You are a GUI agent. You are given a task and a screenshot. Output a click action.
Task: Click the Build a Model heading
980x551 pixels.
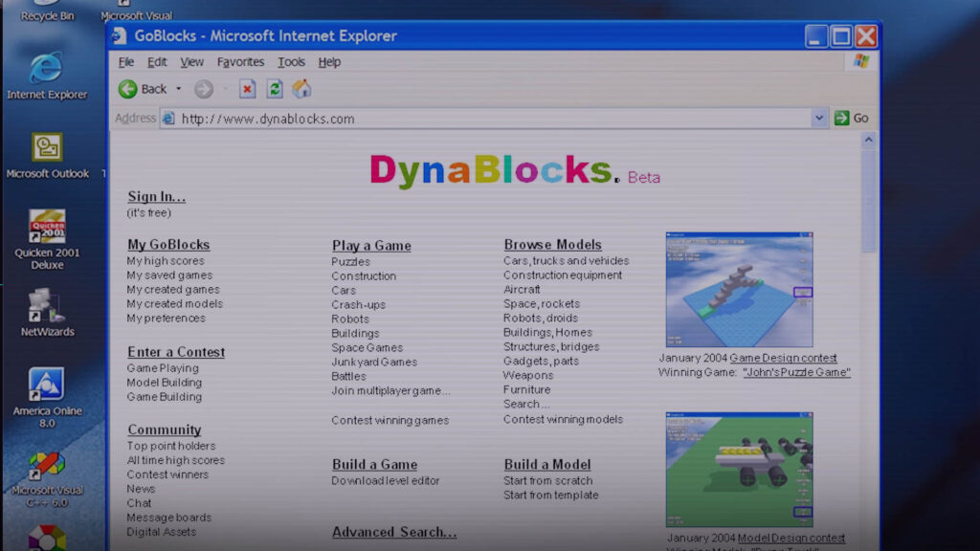click(546, 464)
